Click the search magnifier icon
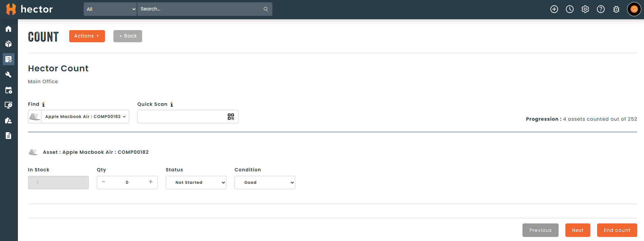 coord(266,9)
